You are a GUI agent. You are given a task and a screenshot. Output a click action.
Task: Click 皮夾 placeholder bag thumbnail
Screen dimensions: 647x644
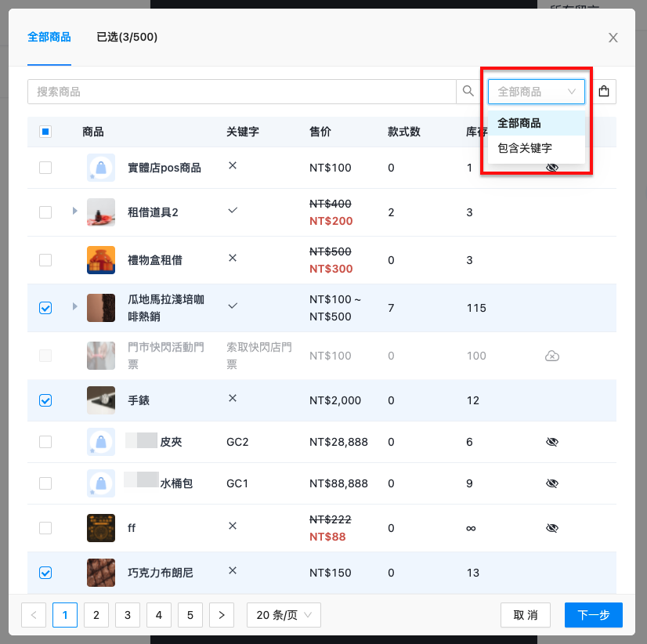tap(101, 442)
